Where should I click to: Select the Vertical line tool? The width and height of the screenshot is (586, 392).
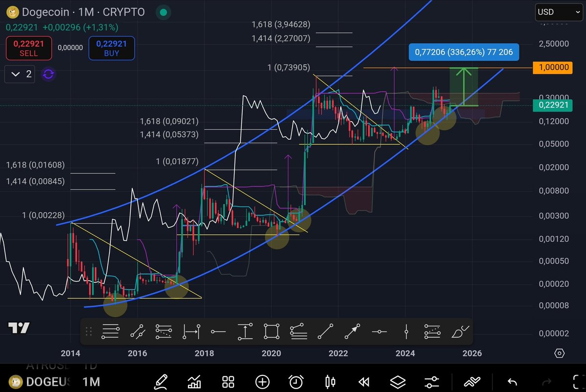[x=406, y=331]
